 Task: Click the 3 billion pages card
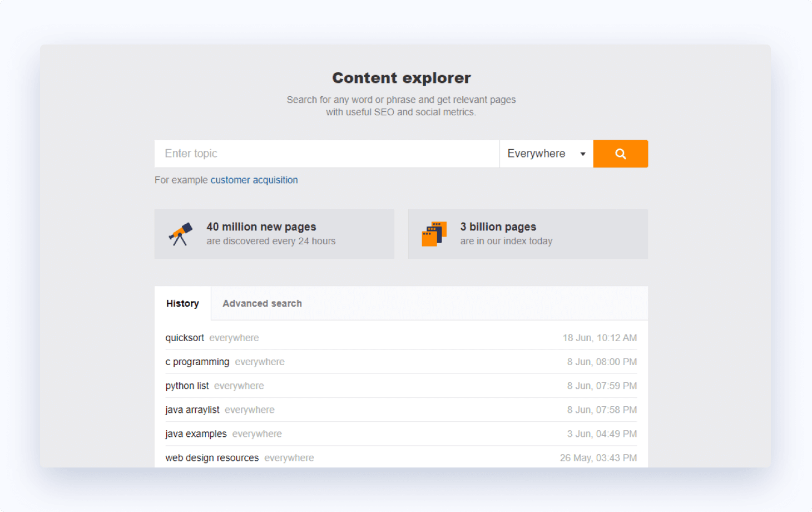pos(527,234)
